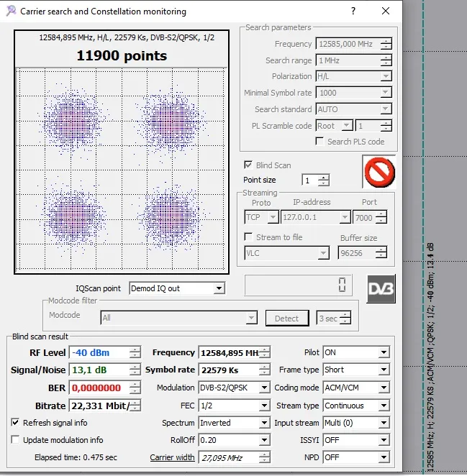Click the Frequency result field
The image size is (467, 476).
click(x=227, y=352)
